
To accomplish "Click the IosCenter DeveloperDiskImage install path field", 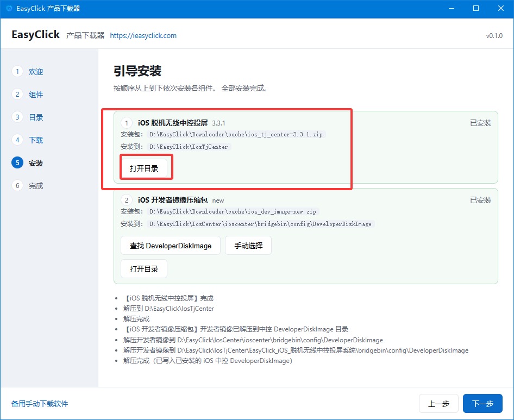I will pyautogui.click(x=261, y=224).
